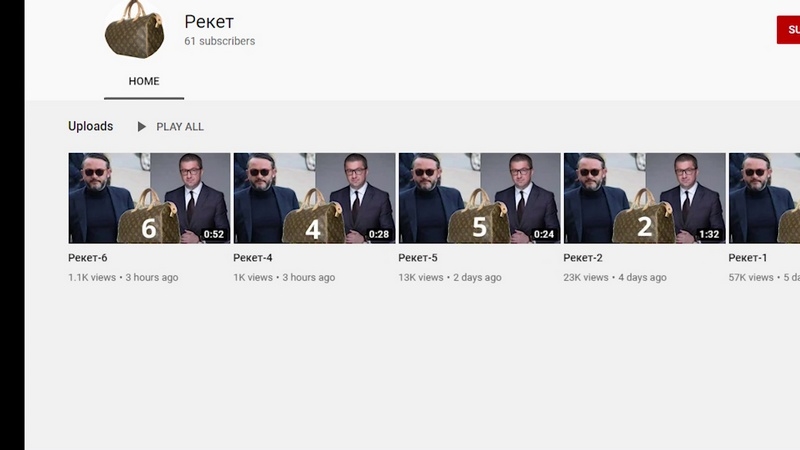Click the Рекет-6 video title
This screenshot has height=450, width=800.
88,258
